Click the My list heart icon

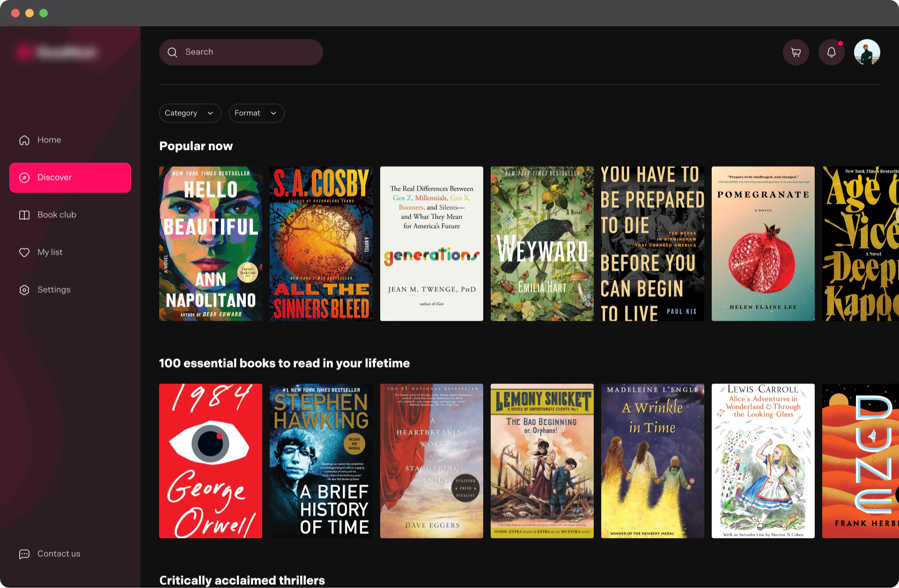(24, 252)
